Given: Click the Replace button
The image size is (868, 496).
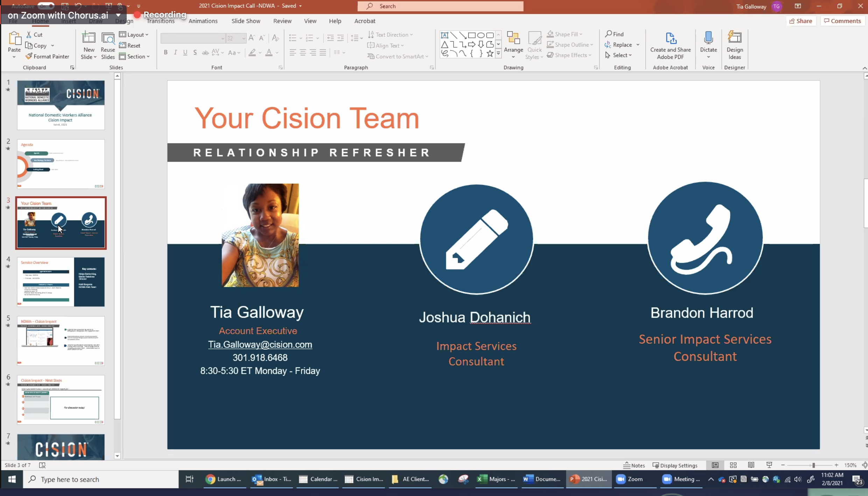Looking at the screenshot, I should [x=618, y=44].
